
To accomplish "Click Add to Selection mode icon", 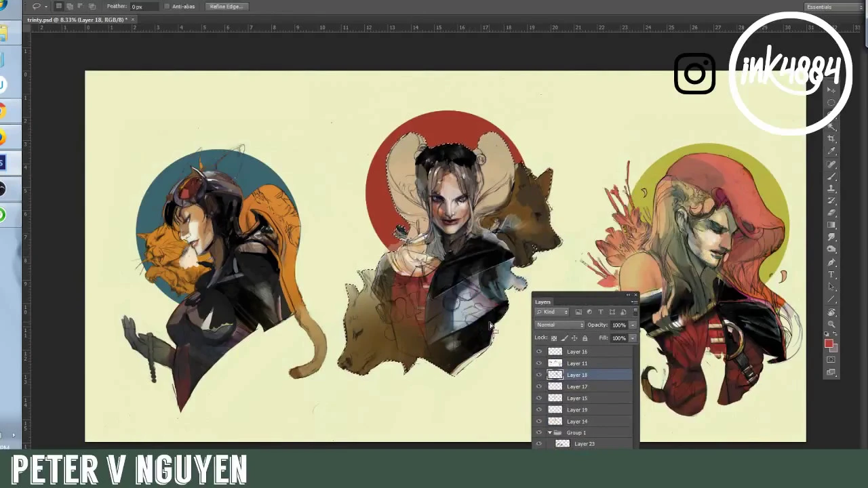I will (69, 6).
